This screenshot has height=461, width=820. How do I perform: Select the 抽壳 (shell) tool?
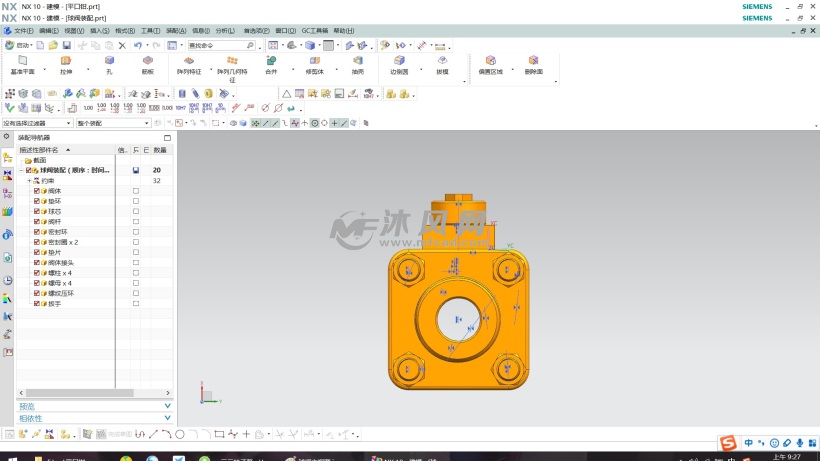358,65
